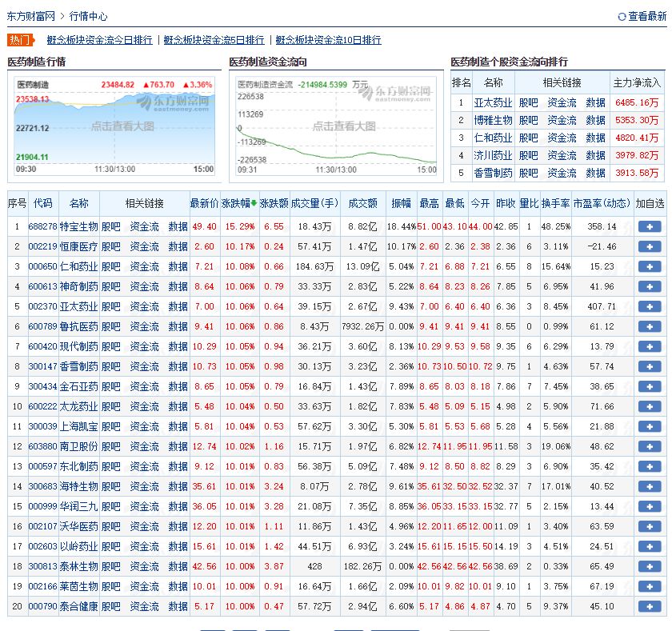The width and height of the screenshot is (672, 631).
Task: Add 泰合健康 to watchlist with plus button
Action: tap(650, 606)
